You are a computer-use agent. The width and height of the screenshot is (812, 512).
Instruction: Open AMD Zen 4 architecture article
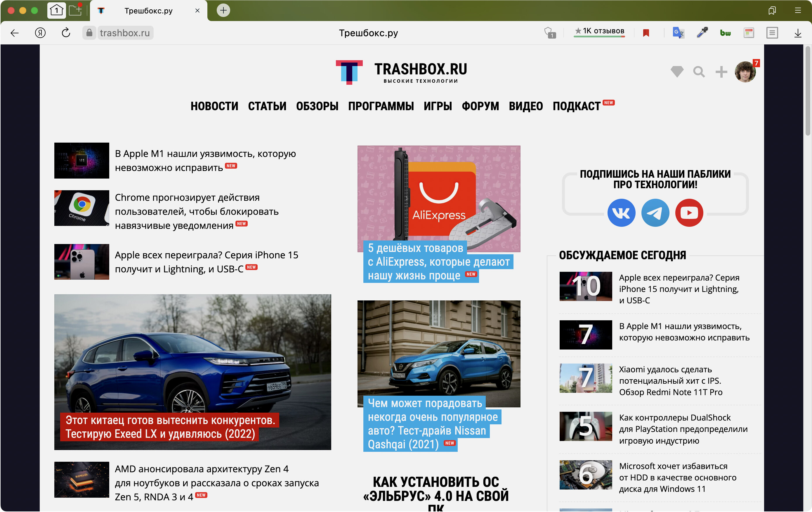[216, 483]
